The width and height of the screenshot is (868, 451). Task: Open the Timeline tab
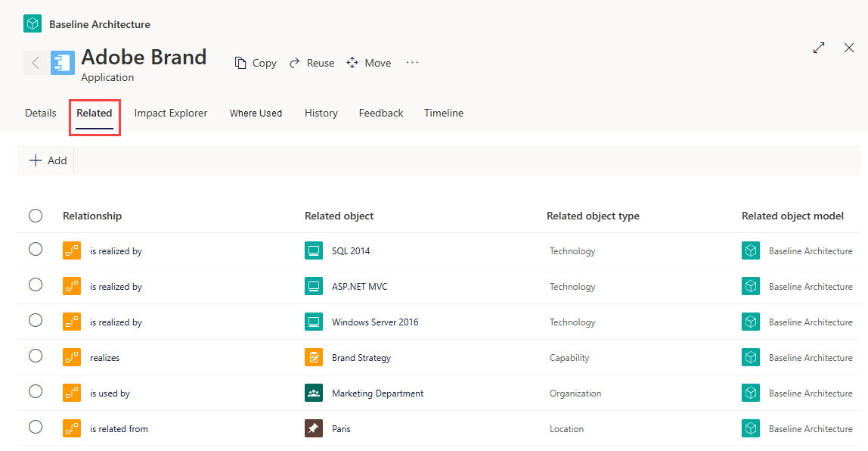444,113
